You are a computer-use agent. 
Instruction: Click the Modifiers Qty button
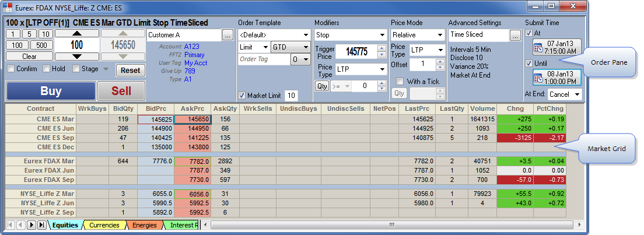click(321, 86)
